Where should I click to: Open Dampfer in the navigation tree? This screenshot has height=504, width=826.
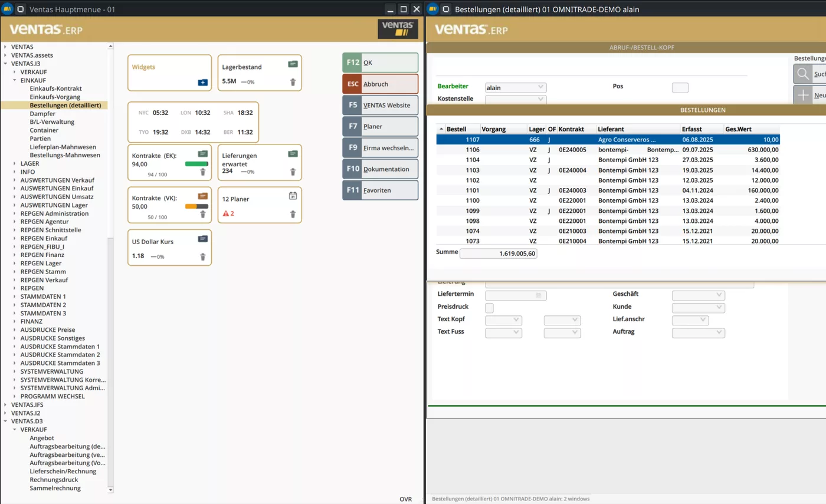(42, 113)
